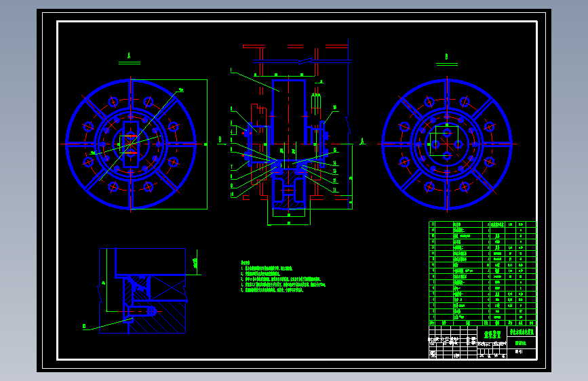The width and height of the screenshot is (588, 381).
Task: Click part balloon number 1 at top of section view
Action: pos(231,70)
